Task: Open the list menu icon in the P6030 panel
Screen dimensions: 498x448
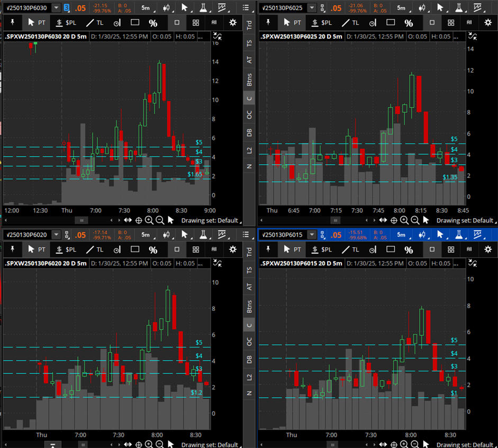Action: point(246,7)
